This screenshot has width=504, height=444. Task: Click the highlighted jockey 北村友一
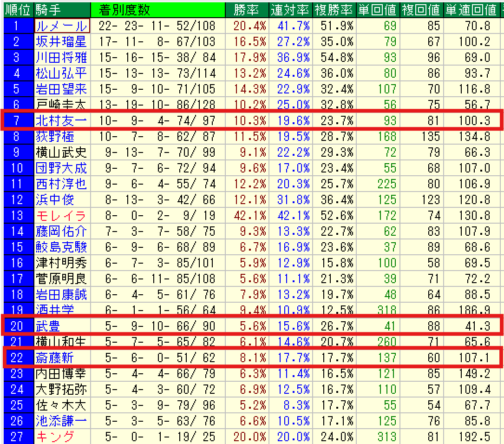pyautogui.click(x=61, y=121)
